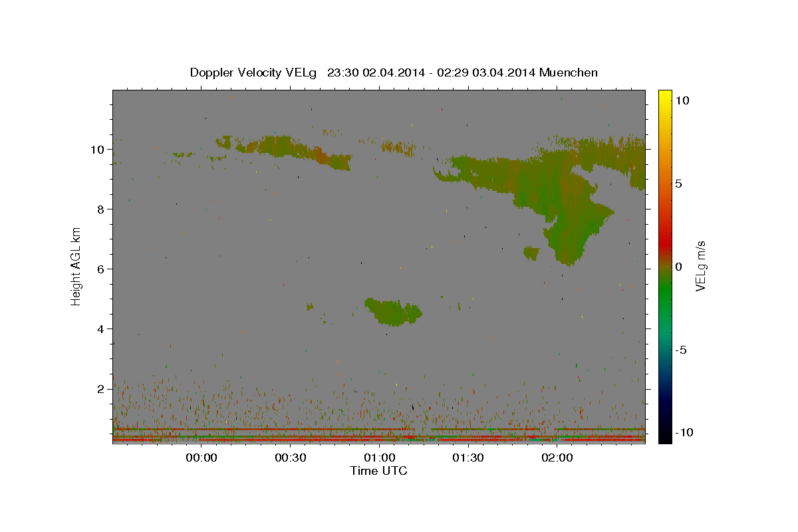Image resolution: width=798 pixels, height=532 pixels.
Task: Select the "Time UTC" x-axis label
Action: (x=378, y=471)
